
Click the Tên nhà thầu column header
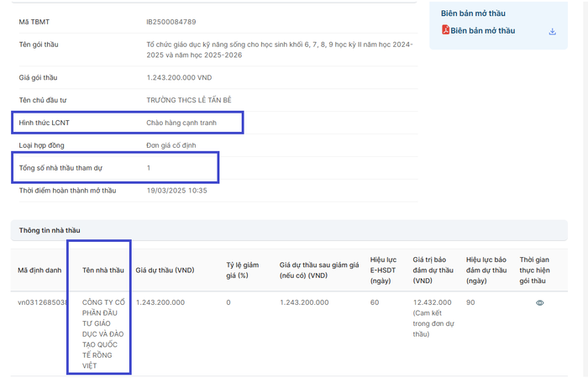coord(102,270)
